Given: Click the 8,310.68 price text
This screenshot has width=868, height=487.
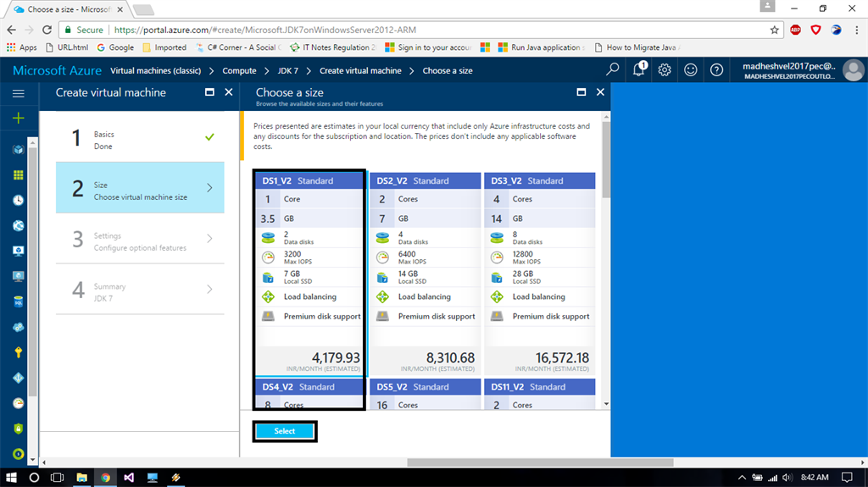Looking at the screenshot, I should pyautogui.click(x=450, y=357).
